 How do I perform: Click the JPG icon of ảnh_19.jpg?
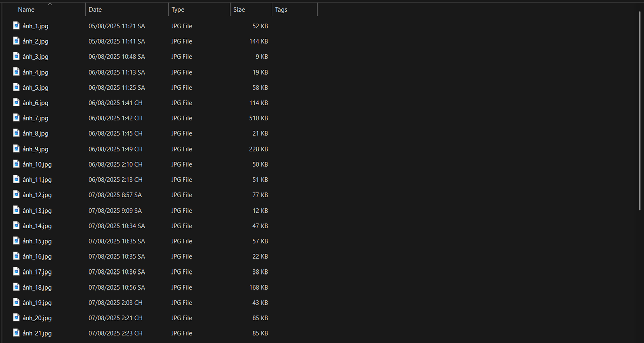point(16,303)
